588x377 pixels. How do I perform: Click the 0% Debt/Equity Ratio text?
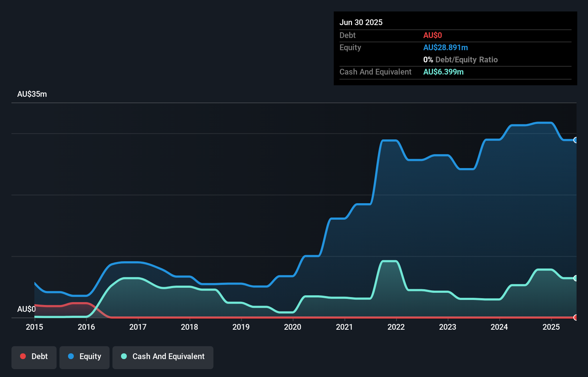click(x=461, y=60)
